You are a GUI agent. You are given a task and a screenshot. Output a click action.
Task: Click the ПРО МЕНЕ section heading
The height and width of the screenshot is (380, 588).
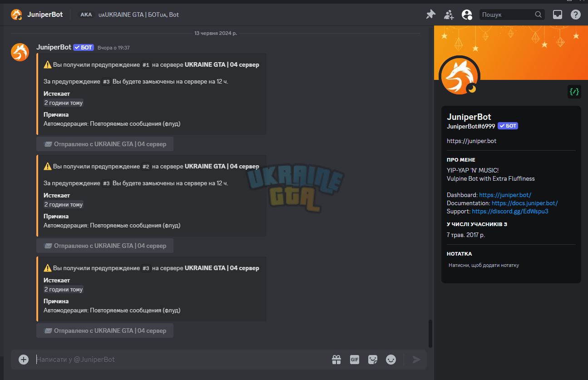pyautogui.click(x=461, y=160)
